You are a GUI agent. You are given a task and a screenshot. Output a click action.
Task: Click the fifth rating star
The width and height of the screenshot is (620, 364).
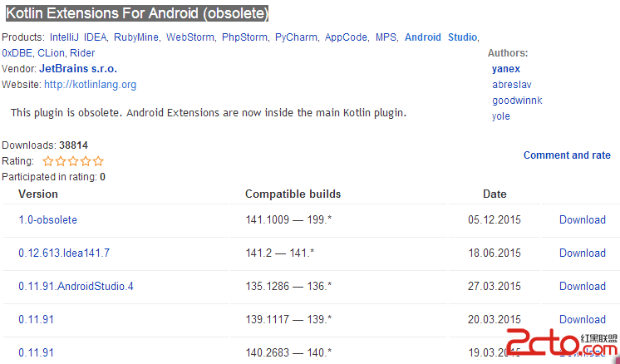click(98, 161)
